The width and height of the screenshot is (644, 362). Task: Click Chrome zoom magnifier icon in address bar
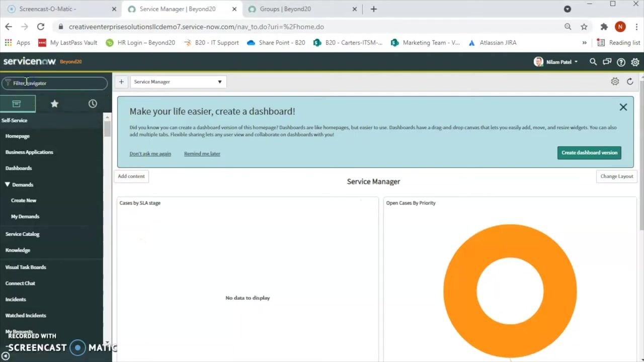[x=568, y=27]
